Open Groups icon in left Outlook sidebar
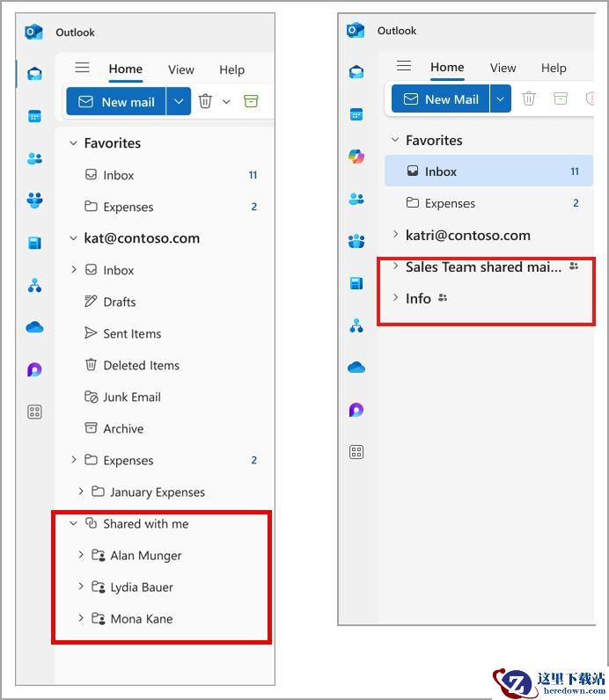The height and width of the screenshot is (700, 609). coord(34,200)
